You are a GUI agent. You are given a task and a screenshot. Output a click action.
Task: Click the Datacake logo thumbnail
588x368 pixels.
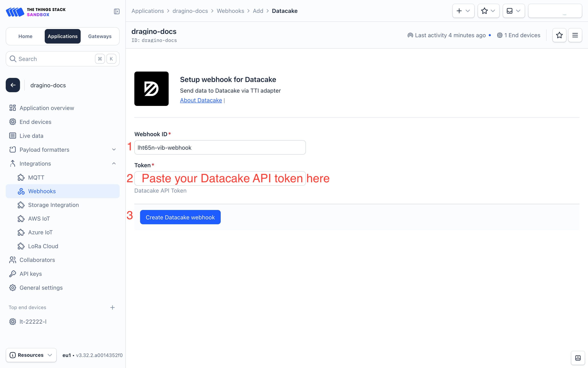pos(151,89)
